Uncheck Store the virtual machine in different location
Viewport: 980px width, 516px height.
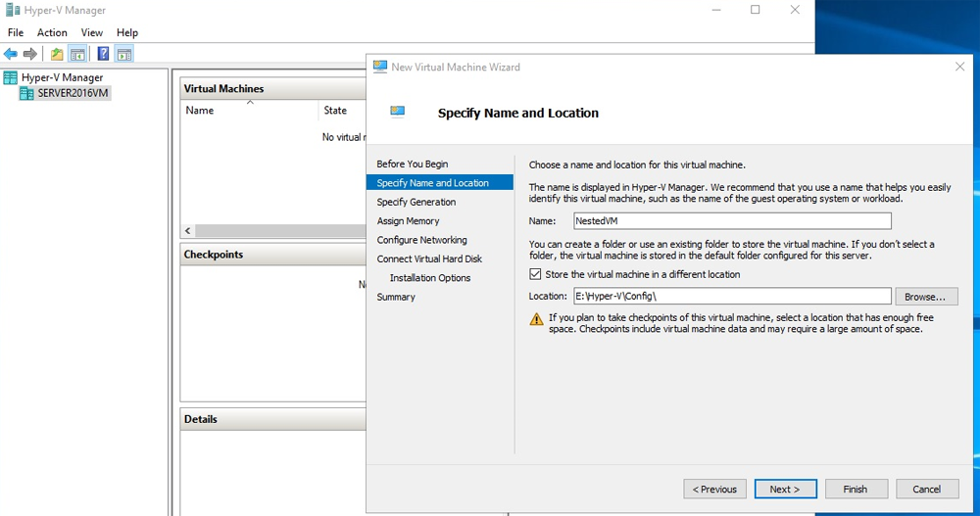click(535, 274)
